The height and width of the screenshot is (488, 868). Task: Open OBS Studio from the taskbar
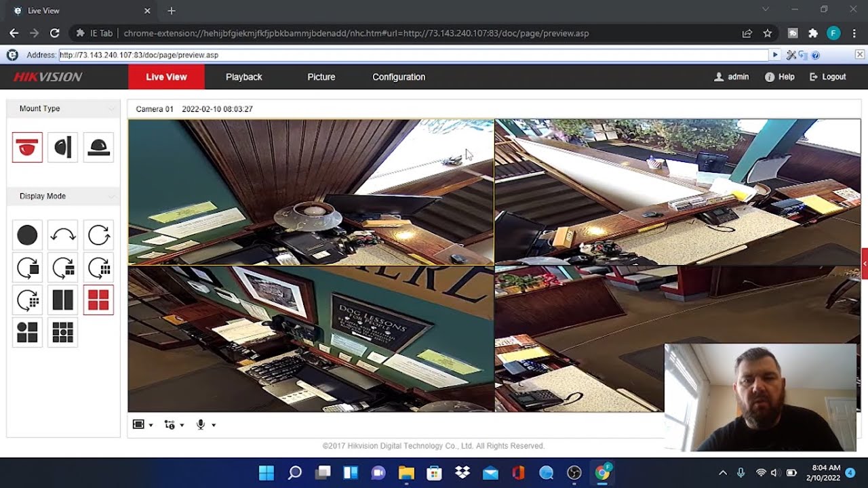574,473
